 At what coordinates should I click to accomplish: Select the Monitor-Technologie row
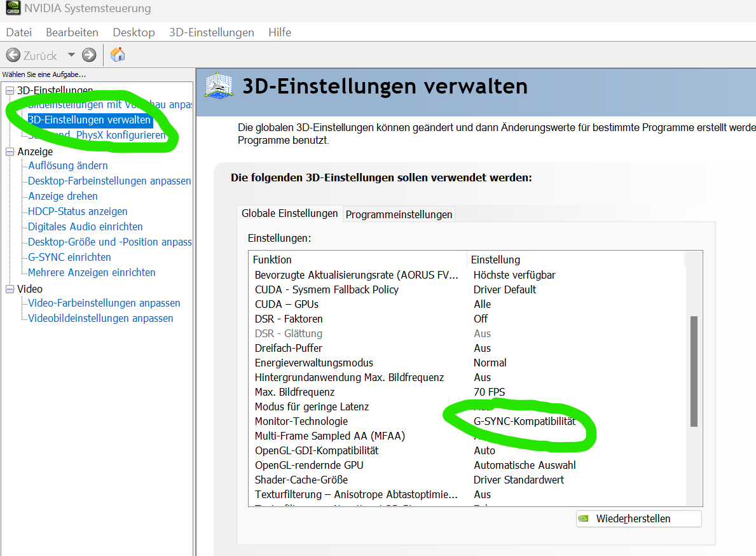467,421
